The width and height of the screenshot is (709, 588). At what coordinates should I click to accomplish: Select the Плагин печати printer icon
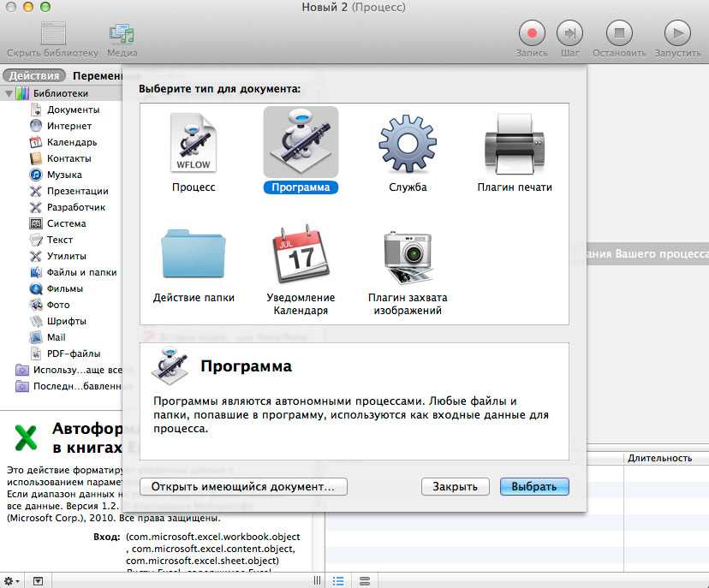514,144
